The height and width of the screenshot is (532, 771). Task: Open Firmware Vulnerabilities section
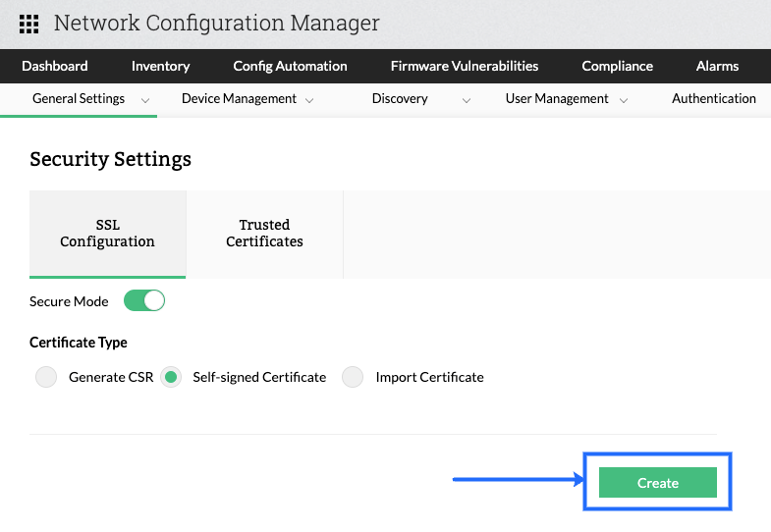coord(465,67)
